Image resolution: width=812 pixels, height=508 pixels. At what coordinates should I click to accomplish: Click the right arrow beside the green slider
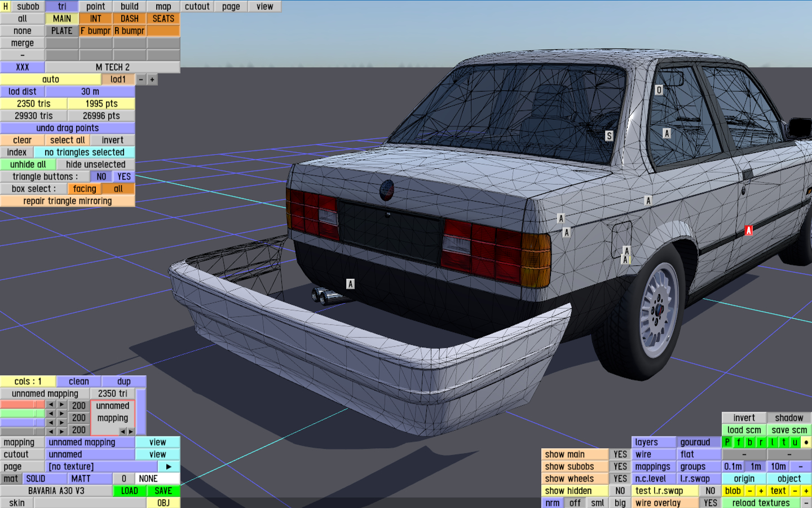(x=62, y=414)
